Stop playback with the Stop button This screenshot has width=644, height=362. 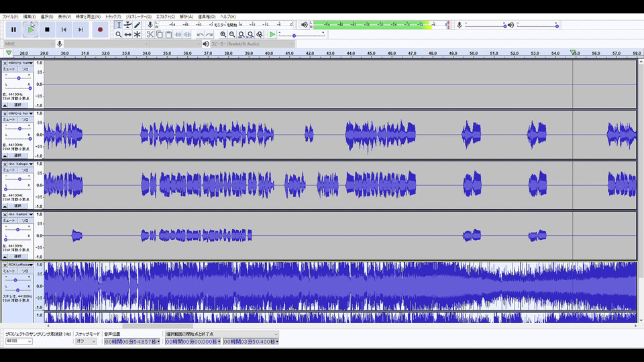[x=47, y=29]
